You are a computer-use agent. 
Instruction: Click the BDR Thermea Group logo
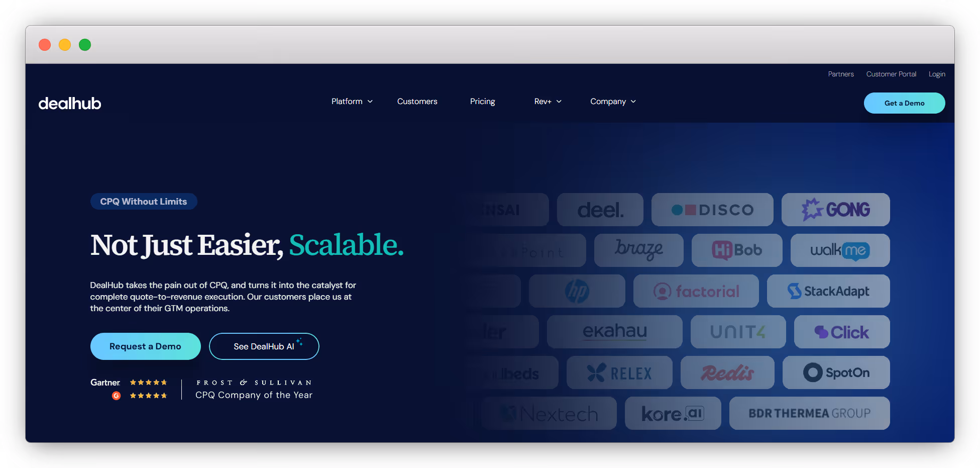tap(810, 413)
